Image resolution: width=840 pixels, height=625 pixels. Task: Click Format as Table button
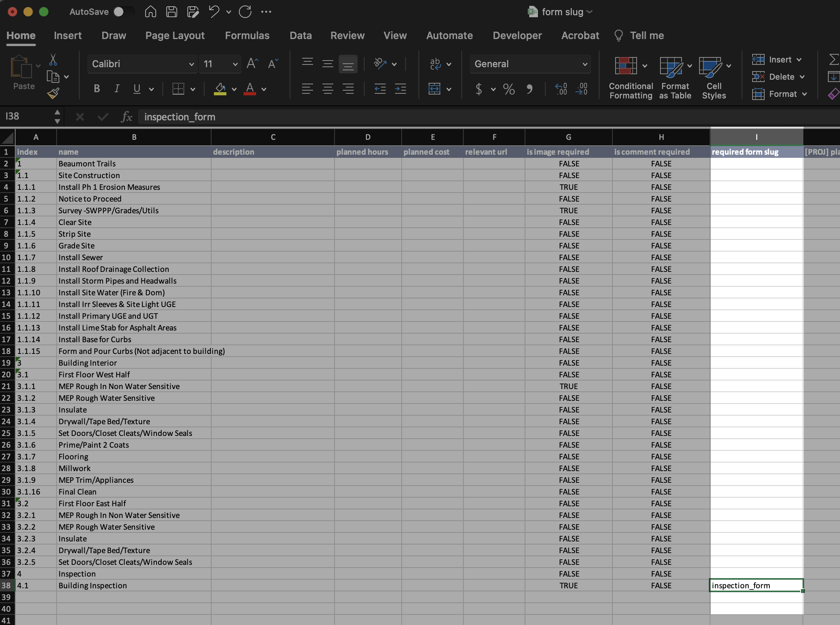675,78
